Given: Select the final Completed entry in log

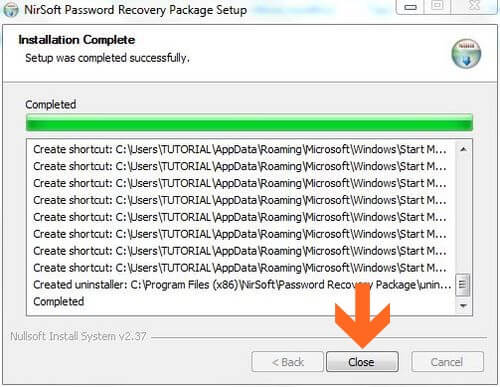Looking at the screenshot, I should (x=59, y=302).
